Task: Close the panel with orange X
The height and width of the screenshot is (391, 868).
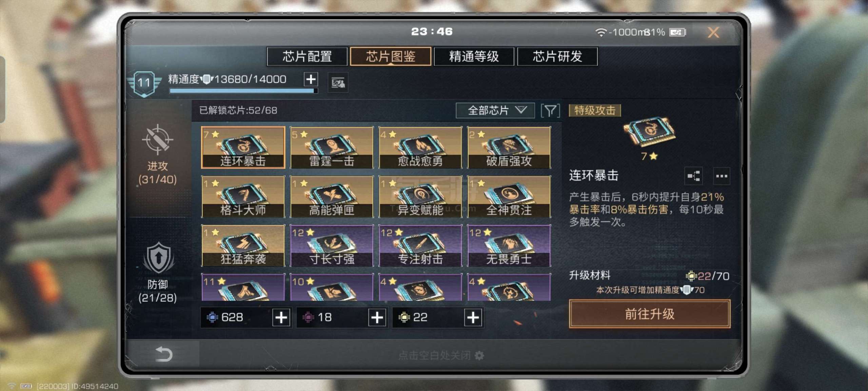Action: 713,33
